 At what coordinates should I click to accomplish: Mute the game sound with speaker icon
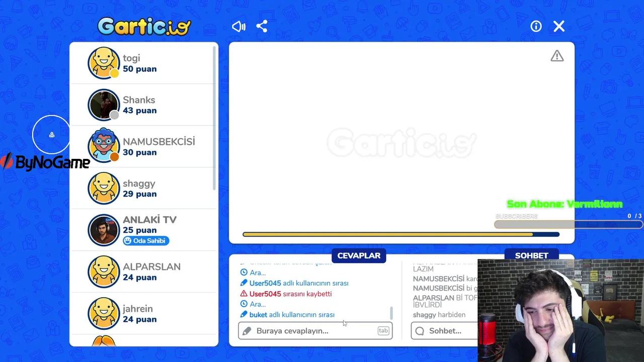[238, 27]
